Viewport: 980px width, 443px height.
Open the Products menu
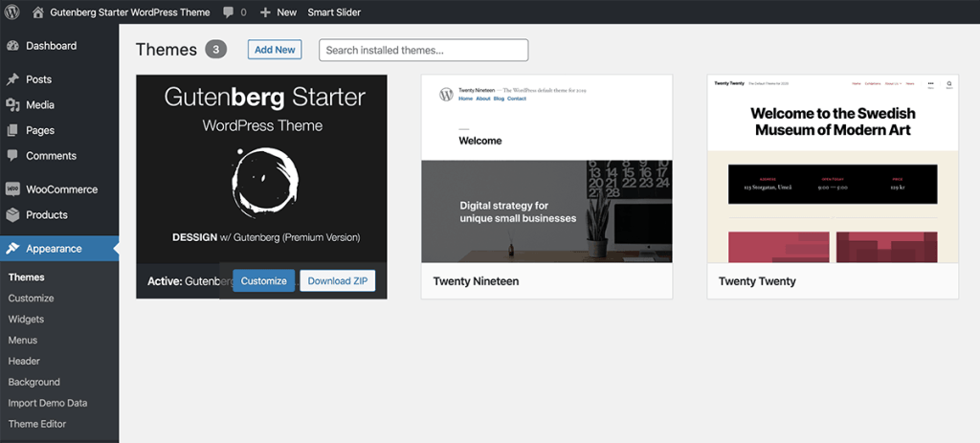(47, 215)
